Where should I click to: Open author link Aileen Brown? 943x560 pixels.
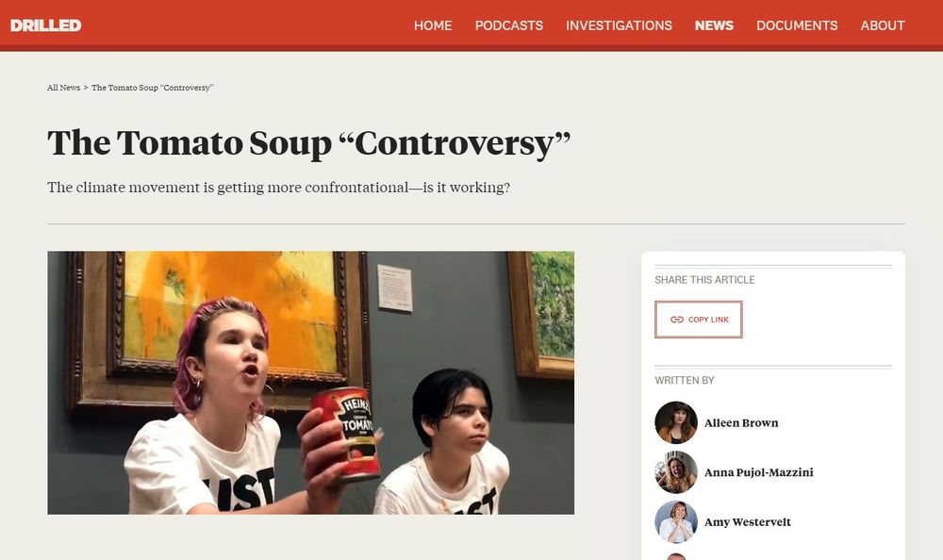pos(741,423)
